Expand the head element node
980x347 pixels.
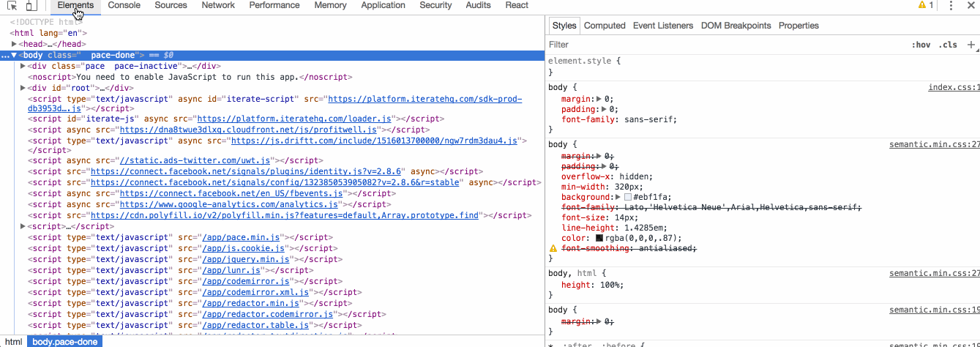point(14,44)
